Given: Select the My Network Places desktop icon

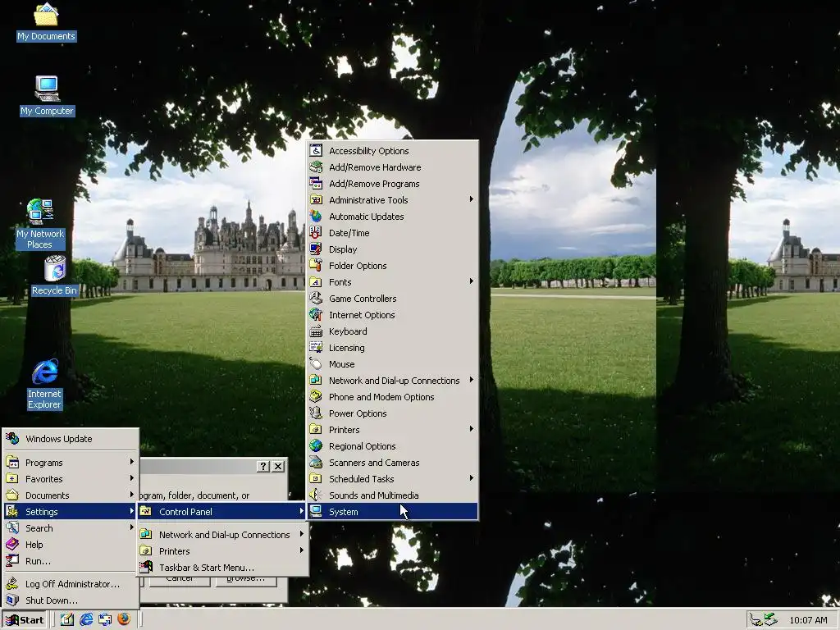Looking at the screenshot, I should pos(40,224).
